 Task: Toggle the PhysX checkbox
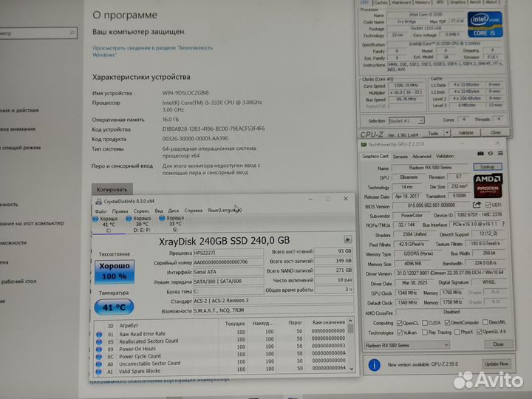(457, 332)
